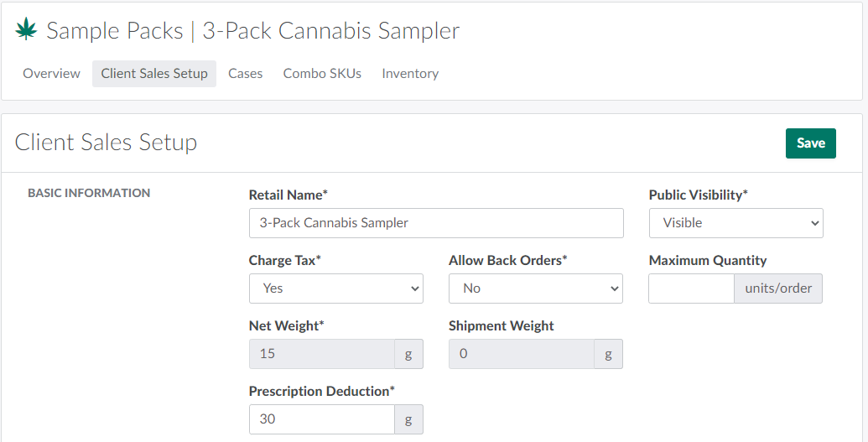Screen dimensions: 868x442
Task: Click the Client Sales Setup section heading
Action: pos(106,143)
